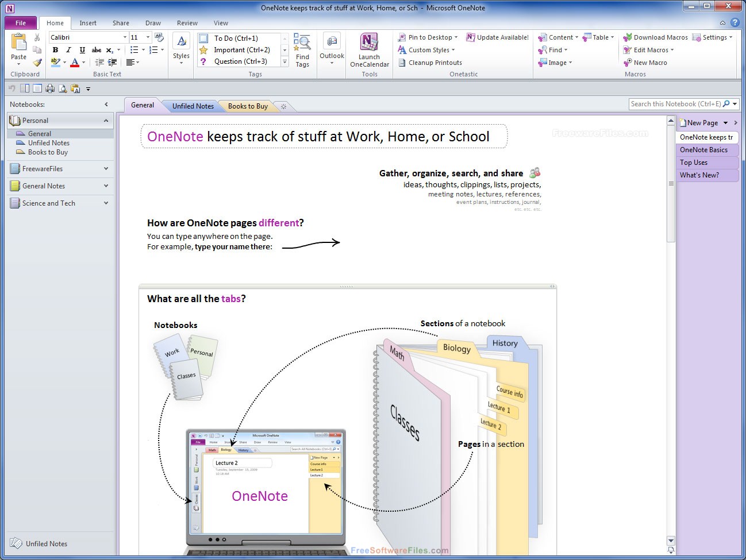Viewport: 746px width, 560px height.
Task: Toggle Bold formatting
Action: tap(55, 50)
